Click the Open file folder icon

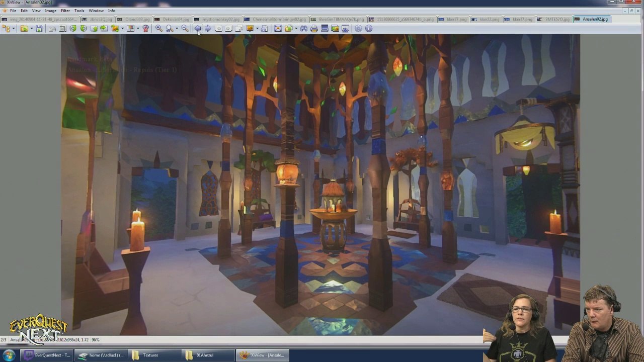click(x=24, y=29)
